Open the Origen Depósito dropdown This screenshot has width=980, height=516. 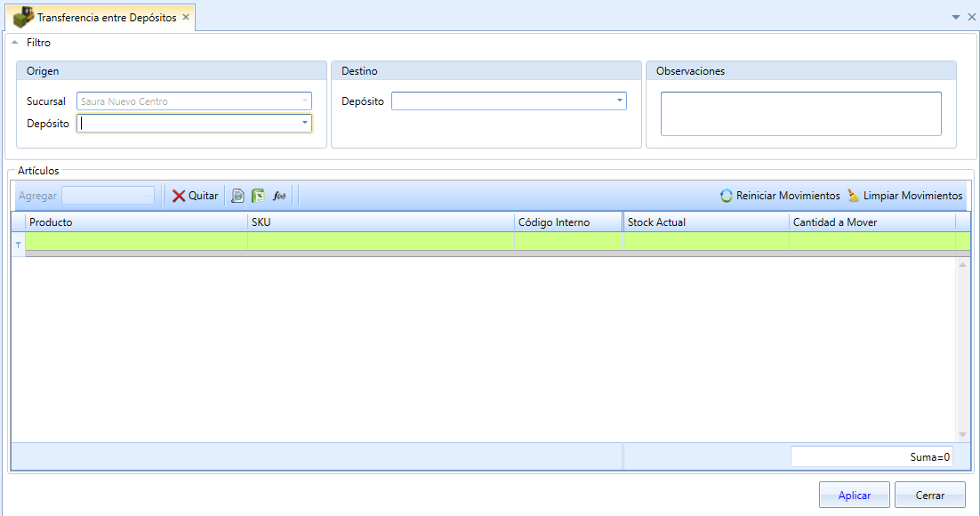click(305, 123)
